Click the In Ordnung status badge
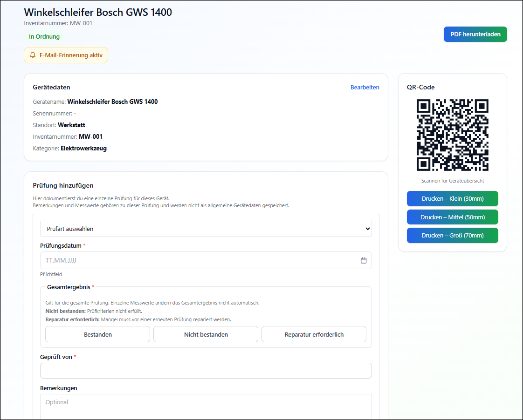Screen dimensions: 523x420 tap(44, 37)
